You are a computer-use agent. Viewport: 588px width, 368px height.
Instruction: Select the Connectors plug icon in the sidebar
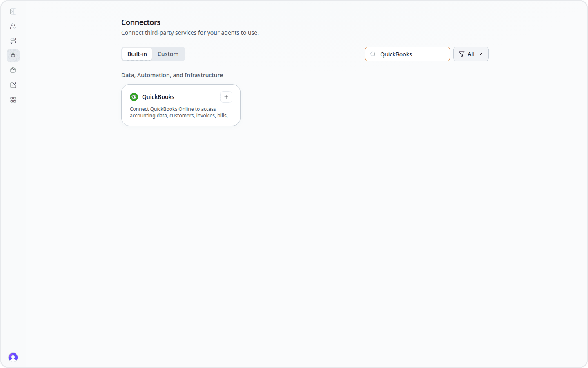coord(13,56)
